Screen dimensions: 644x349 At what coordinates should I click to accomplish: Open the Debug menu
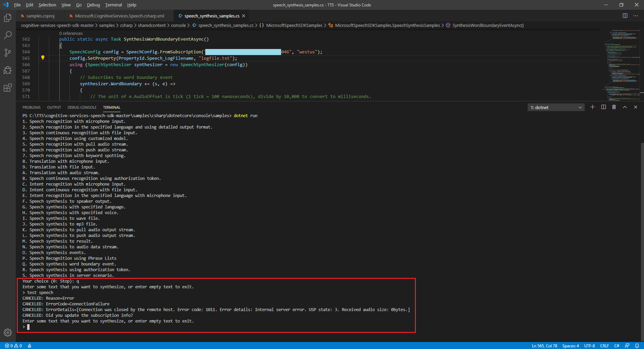tap(93, 5)
